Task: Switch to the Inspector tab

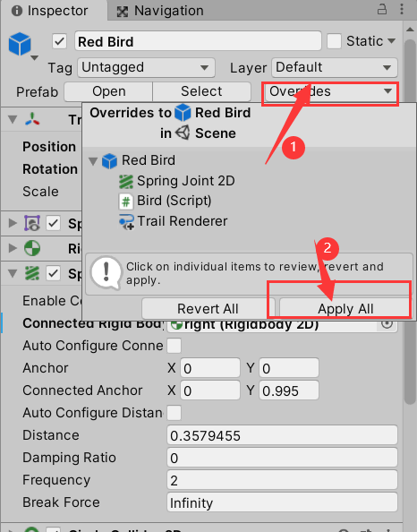Action: pyautogui.click(x=50, y=11)
